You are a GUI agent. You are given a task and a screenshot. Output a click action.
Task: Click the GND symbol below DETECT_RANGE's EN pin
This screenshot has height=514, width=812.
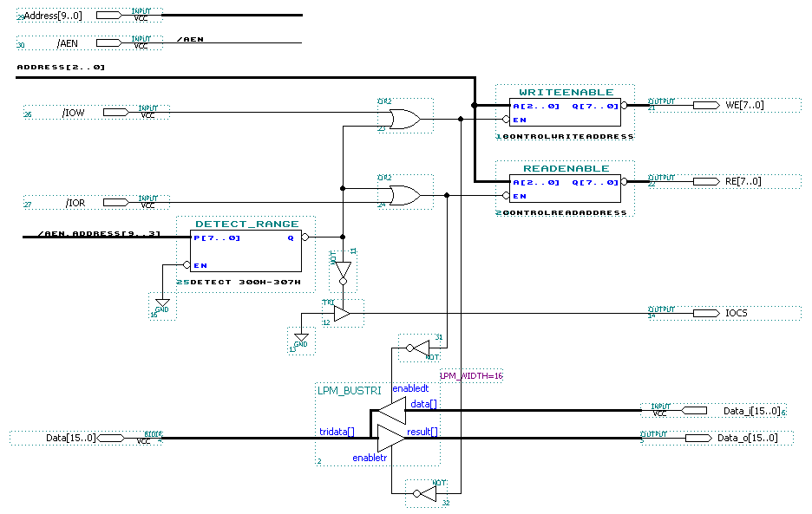pos(162,303)
